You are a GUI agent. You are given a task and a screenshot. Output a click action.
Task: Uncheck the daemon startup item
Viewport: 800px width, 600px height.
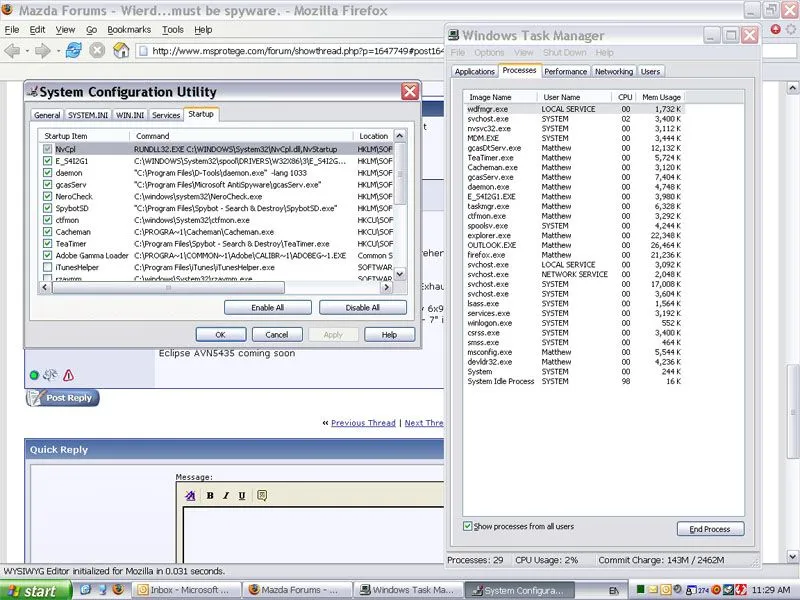point(47,172)
